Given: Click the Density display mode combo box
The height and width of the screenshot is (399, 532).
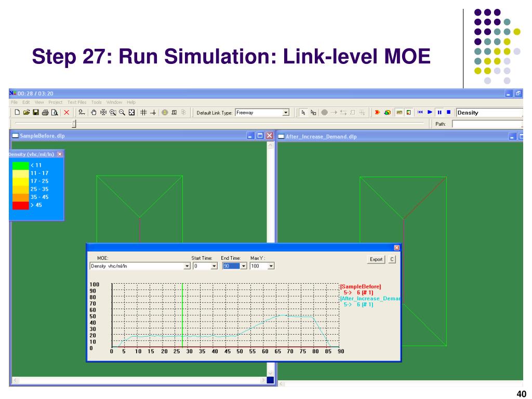Looking at the screenshot, I should tap(489, 113).
